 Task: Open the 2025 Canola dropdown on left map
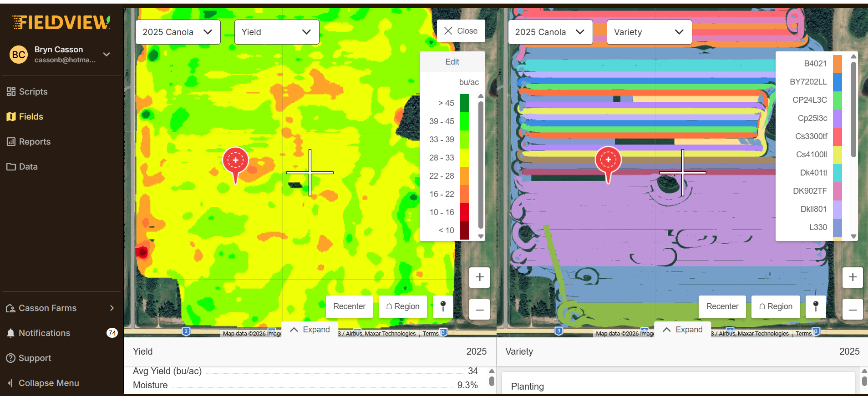click(x=178, y=32)
